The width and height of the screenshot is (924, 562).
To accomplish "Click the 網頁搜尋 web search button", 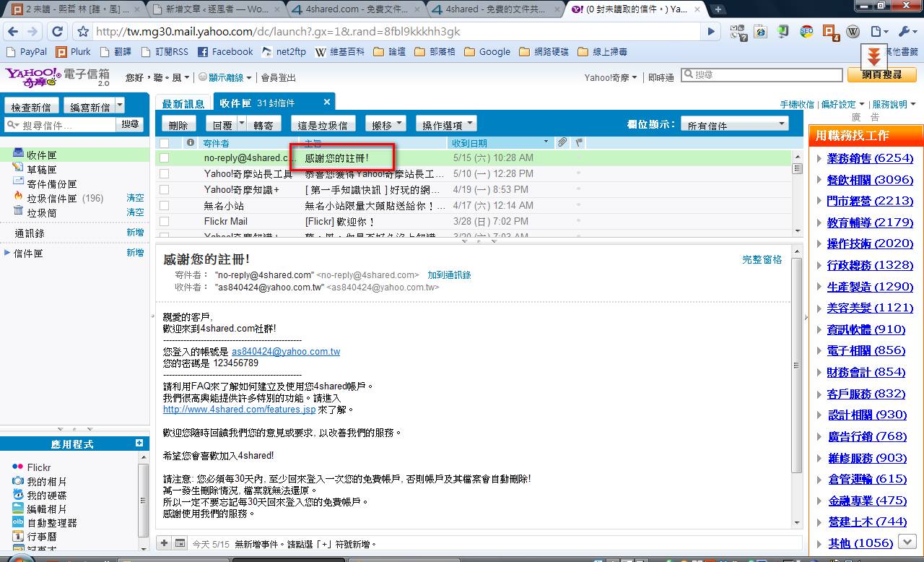I will pos(882,74).
